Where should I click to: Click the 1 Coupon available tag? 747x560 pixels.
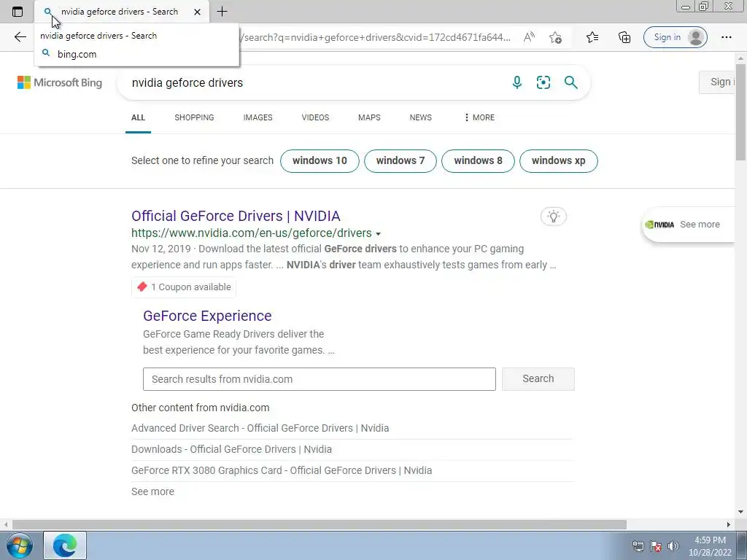[x=184, y=287]
